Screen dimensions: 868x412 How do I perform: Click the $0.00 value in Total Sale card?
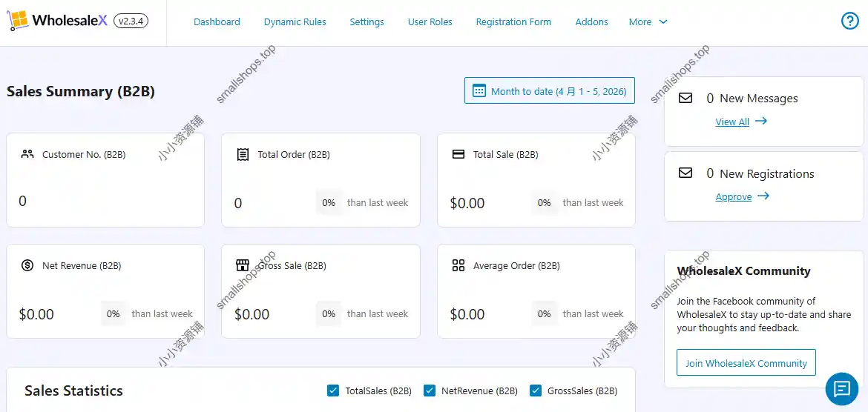467,203
